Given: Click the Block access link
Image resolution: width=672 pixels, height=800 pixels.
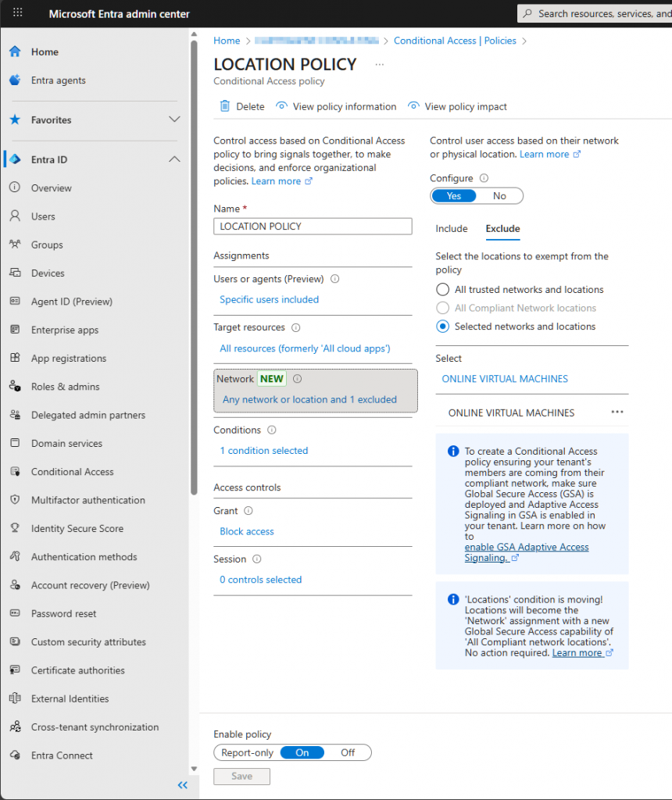Looking at the screenshot, I should (247, 531).
